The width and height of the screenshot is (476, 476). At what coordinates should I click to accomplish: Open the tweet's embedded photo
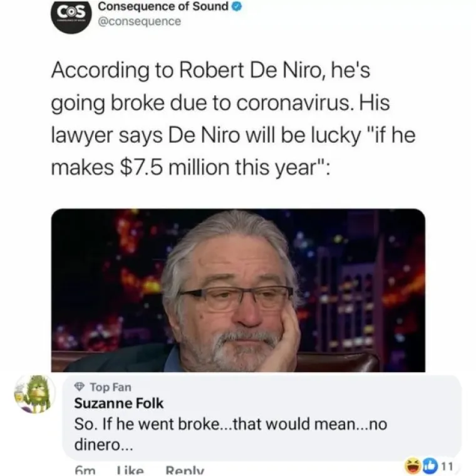pos(238,290)
